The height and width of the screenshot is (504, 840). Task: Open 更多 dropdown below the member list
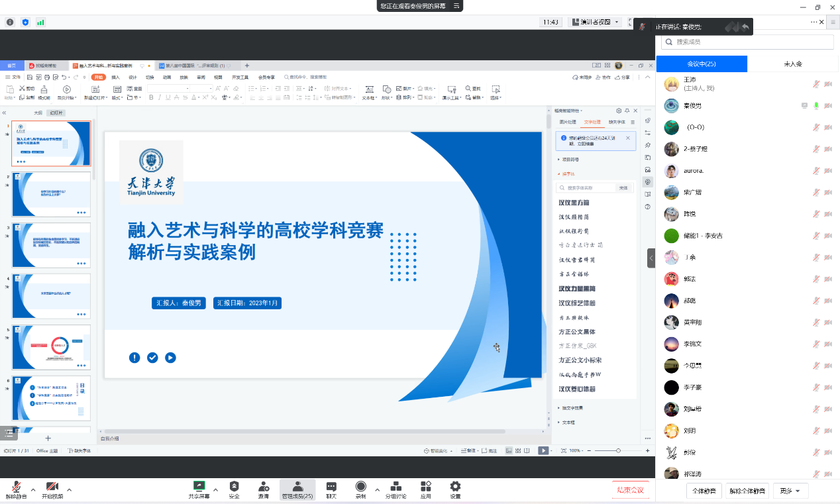pyautogui.click(x=793, y=491)
